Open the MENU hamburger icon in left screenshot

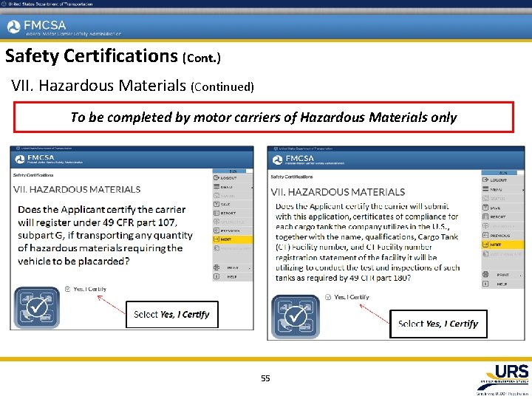pyautogui.click(x=216, y=187)
